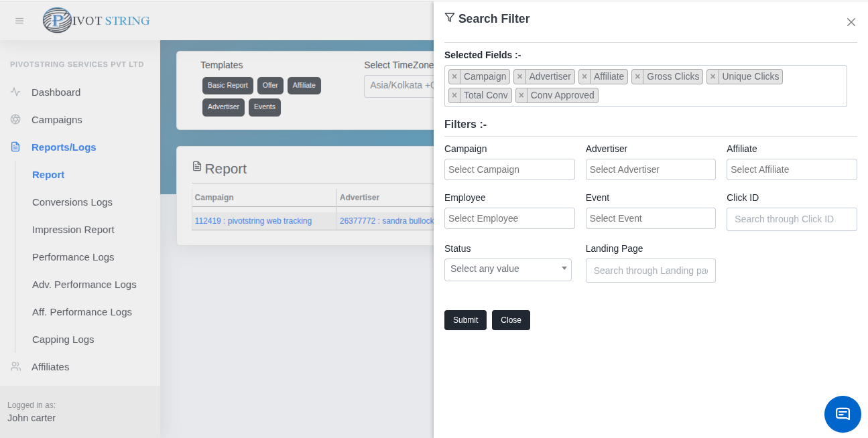The width and height of the screenshot is (868, 438).
Task: Open the Status dropdown
Action: tap(507, 269)
